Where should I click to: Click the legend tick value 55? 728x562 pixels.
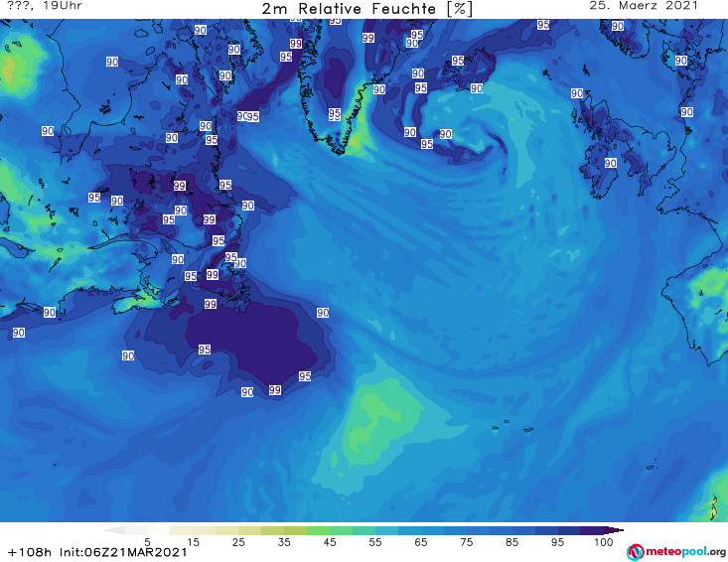(375, 542)
